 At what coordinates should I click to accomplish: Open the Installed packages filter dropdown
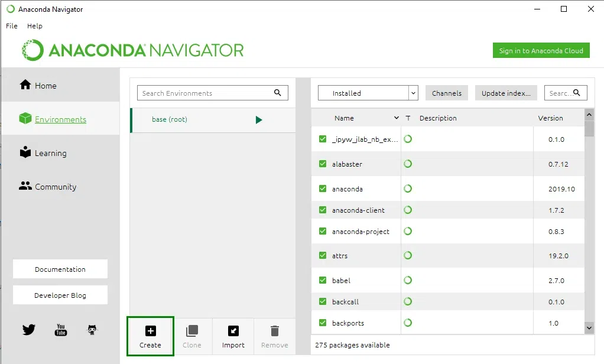(x=368, y=93)
